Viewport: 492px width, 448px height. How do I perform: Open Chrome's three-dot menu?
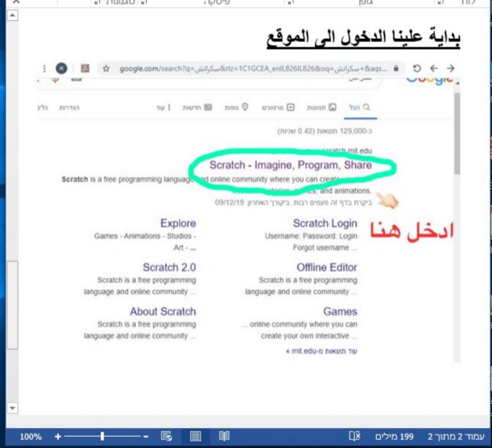(45, 68)
